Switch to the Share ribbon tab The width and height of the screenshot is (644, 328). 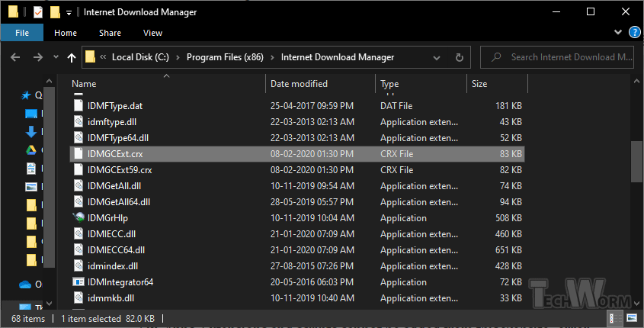(x=110, y=33)
